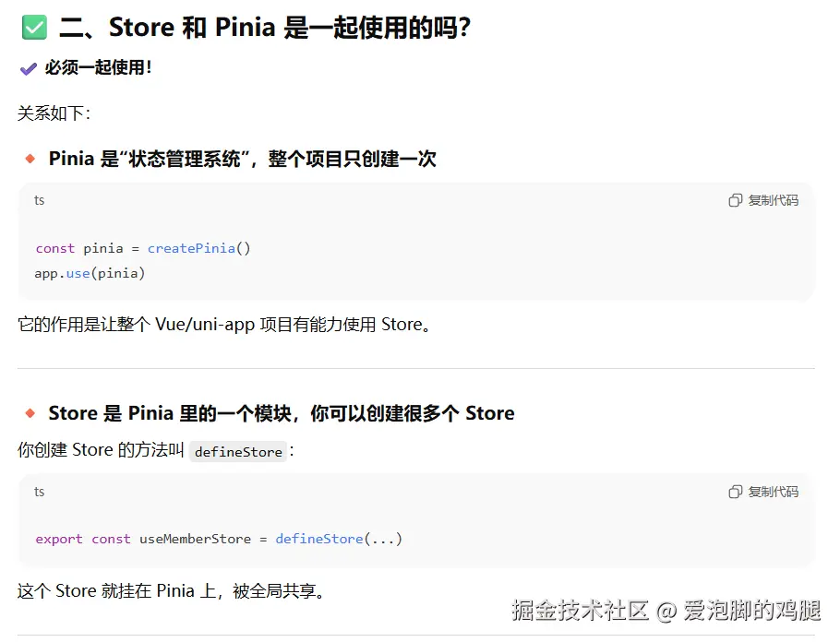Click createPinia() in the code
The height and width of the screenshot is (642, 840).
click(198, 248)
